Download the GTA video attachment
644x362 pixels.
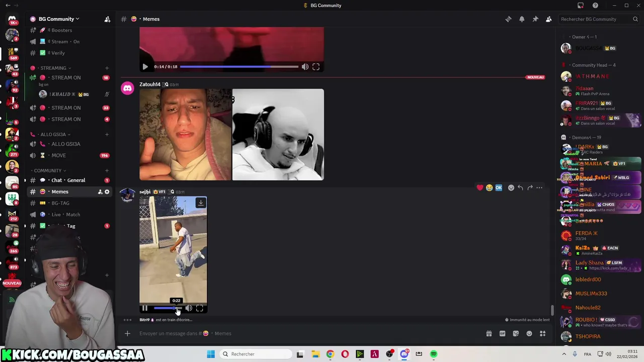pos(201,203)
